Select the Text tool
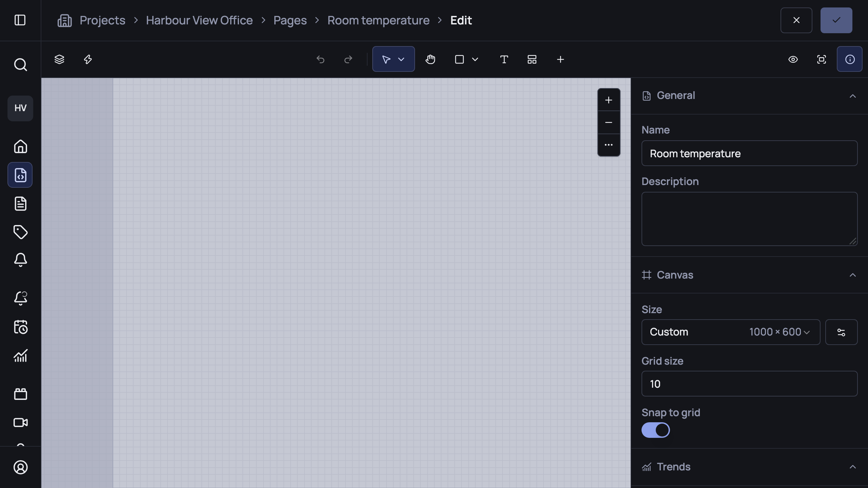The image size is (868, 488). pyautogui.click(x=504, y=59)
